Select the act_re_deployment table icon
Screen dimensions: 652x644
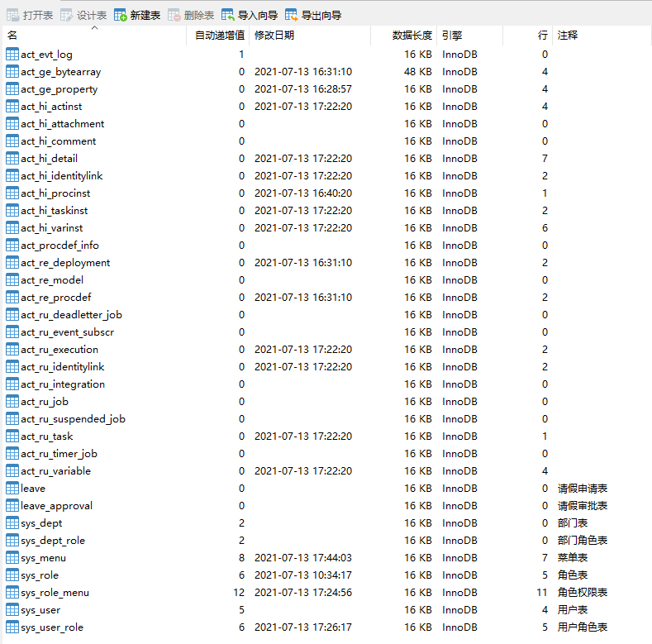tap(12, 263)
